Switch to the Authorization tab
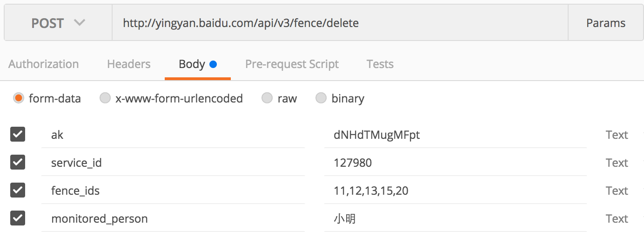 44,64
